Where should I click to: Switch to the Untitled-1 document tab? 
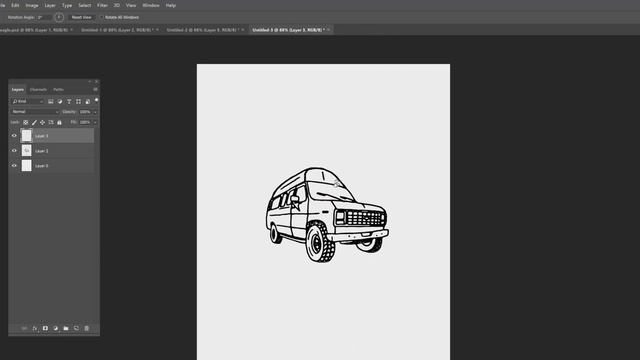click(117, 30)
